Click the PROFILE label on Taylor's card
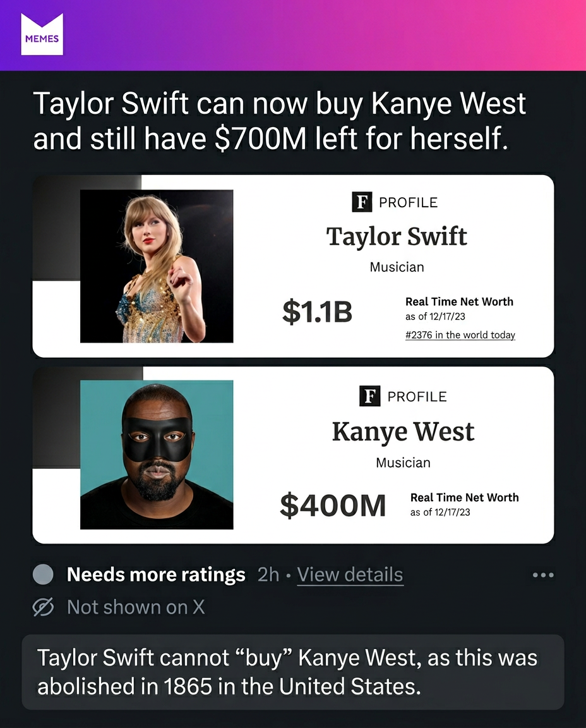Screen dimensions: 586x728 pyautogui.click(x=408, y=202)
